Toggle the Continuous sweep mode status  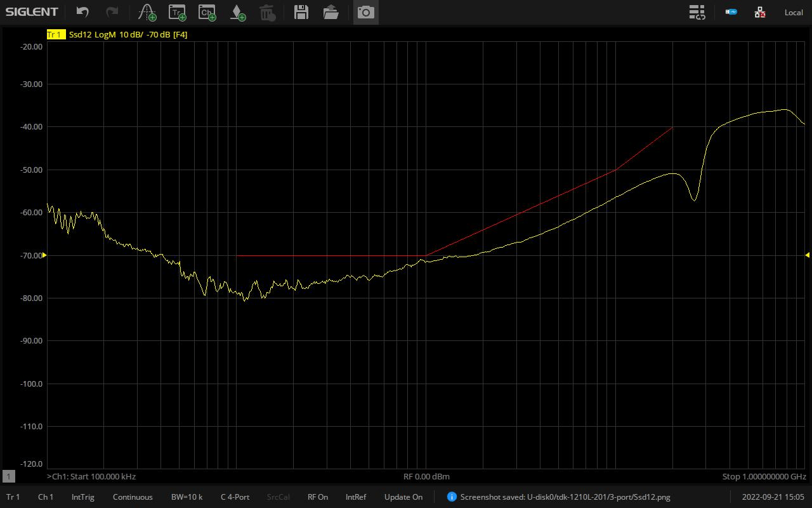(x=133, y=497)
